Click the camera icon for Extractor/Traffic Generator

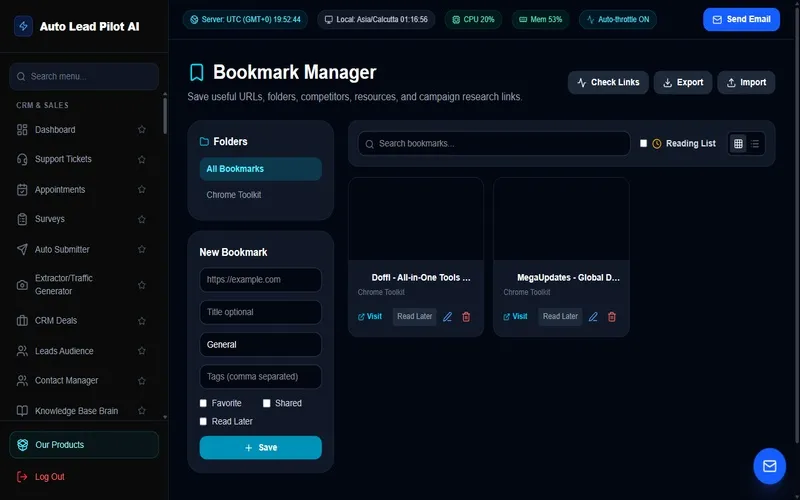click(x=22, y=285)
